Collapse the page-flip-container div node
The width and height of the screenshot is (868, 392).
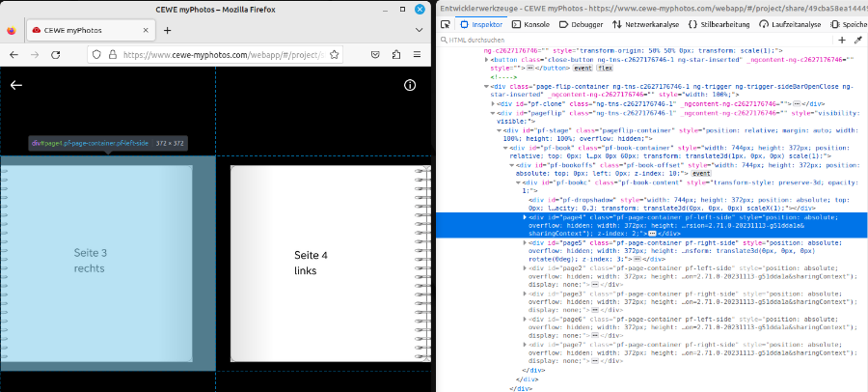487,87
